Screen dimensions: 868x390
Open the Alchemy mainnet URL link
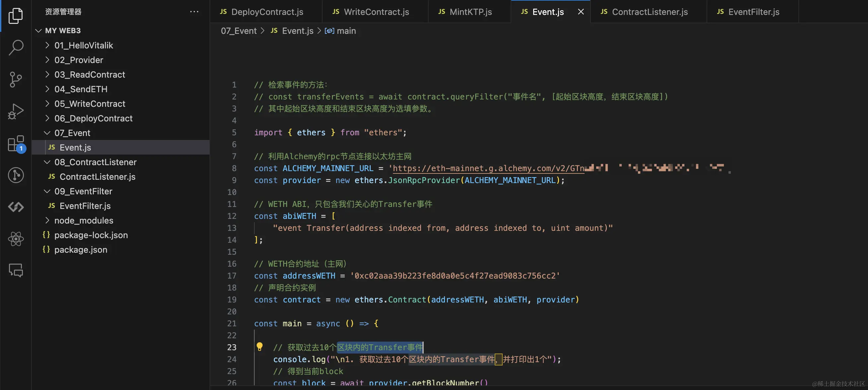[488, 168]
